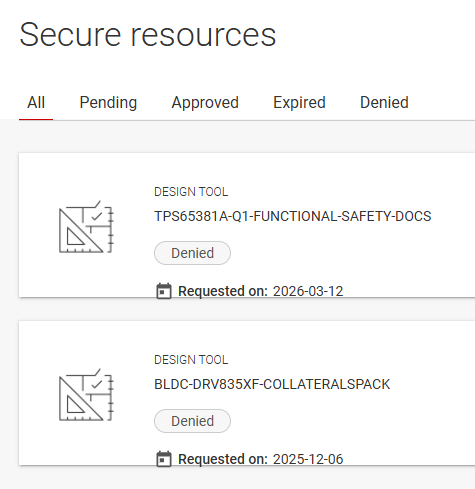The width and height of the screenshot is (475, 489).
Task: Show the Approved resources tab
Action: (205, 103)
